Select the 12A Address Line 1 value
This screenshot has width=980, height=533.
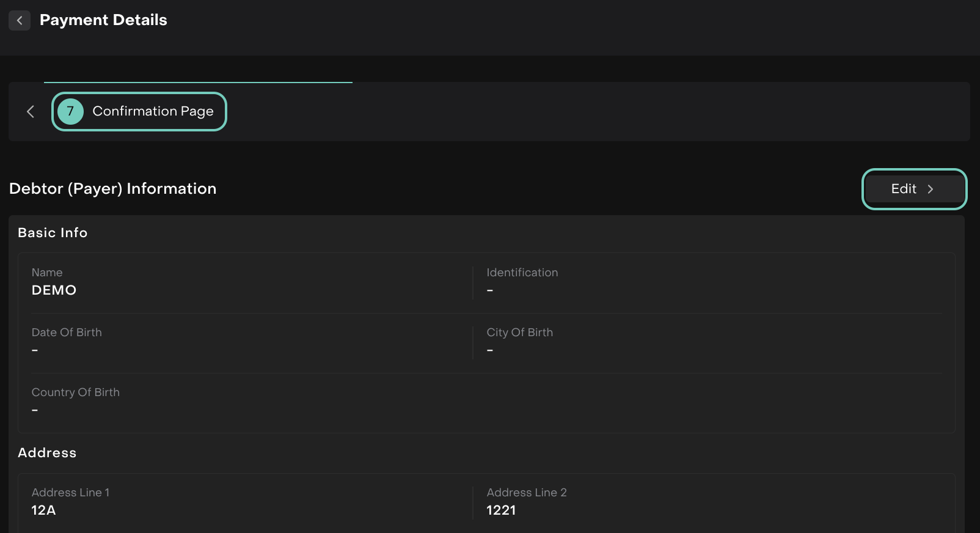pyautogui.click(x=43, y=510)
